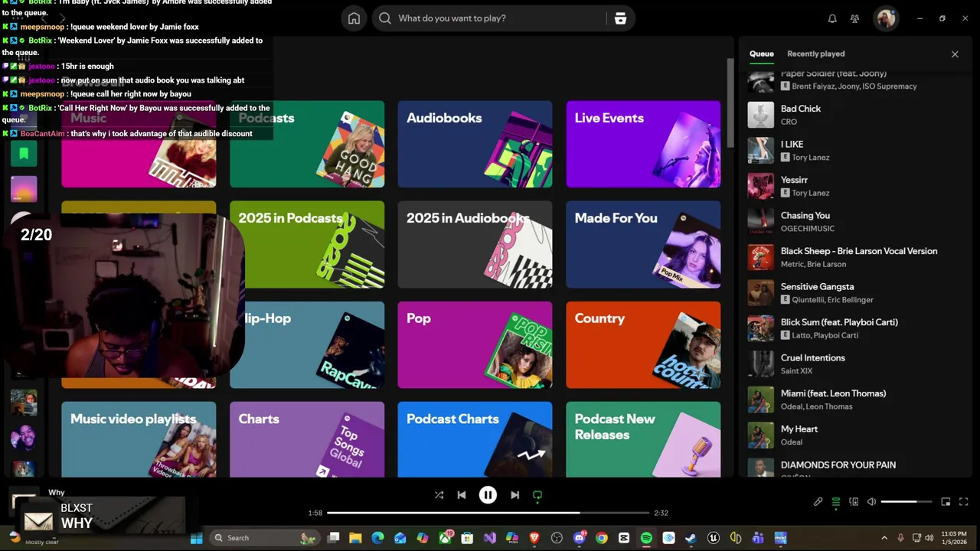980x551 pixels.
Task: Open the Country genre card
Action: coord(643,345)
